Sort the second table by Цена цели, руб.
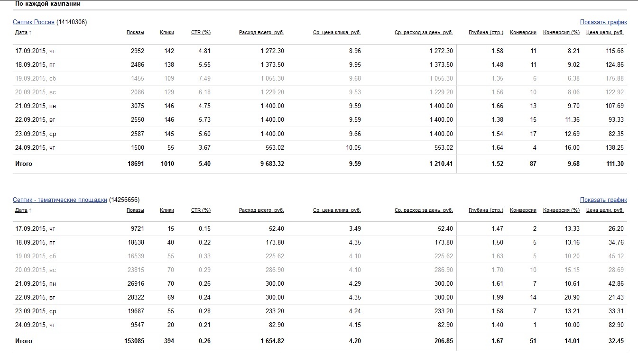 point(605,210)
